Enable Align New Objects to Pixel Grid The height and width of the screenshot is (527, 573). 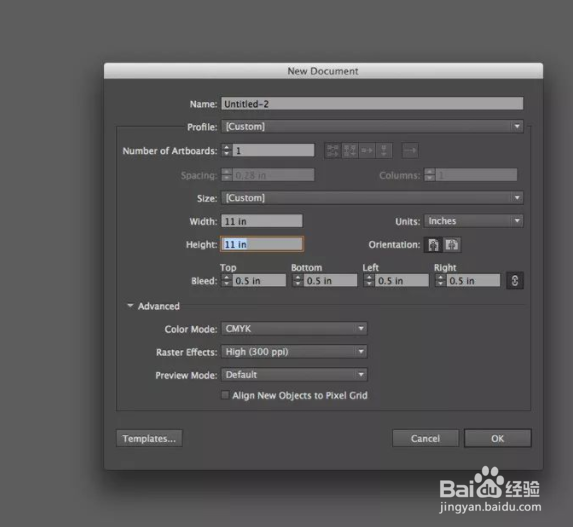[x=225, y=395]
